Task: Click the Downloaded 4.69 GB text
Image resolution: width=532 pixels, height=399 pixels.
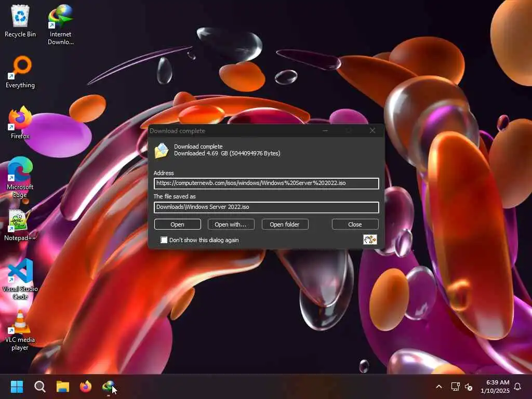Action: tap(227, 153)
